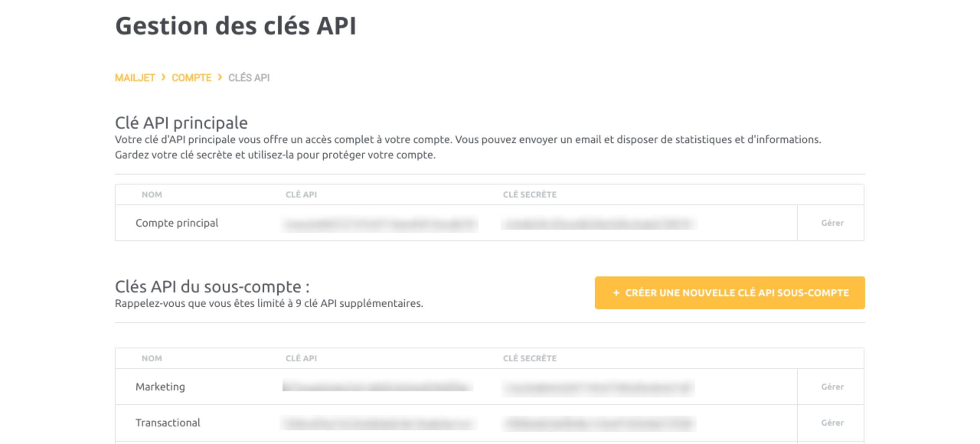Click the chevron after COMPTE breadcrumb

point(220,77)
